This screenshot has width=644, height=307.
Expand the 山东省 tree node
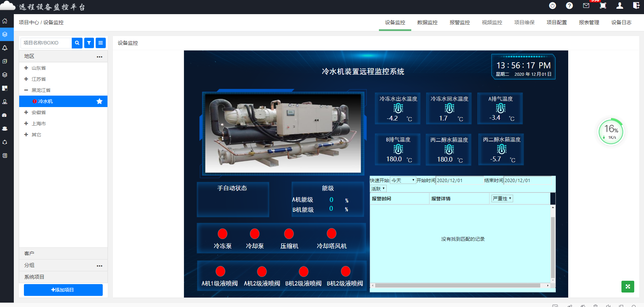pyautogui.click(x=26, y=68)
